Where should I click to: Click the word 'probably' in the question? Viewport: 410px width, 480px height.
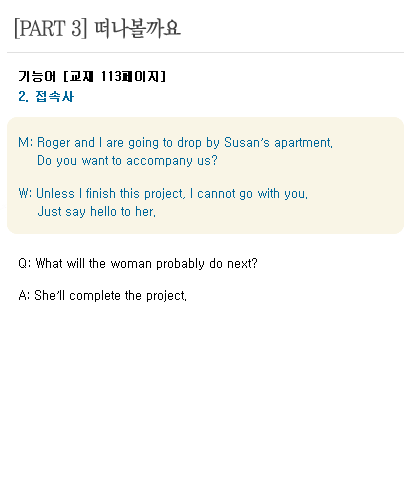[x=180, y=264]
